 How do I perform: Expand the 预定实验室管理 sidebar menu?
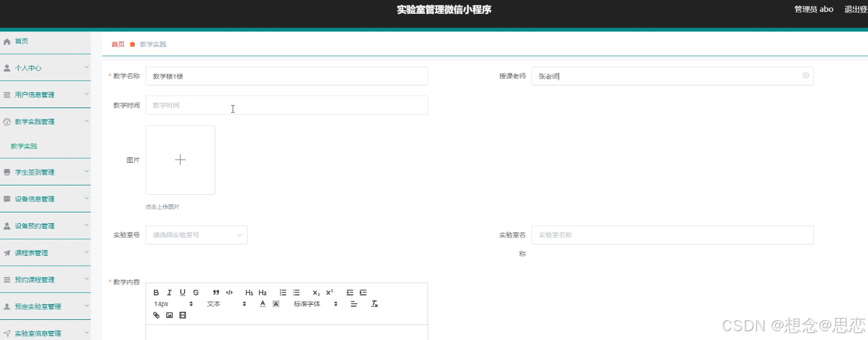45,307
